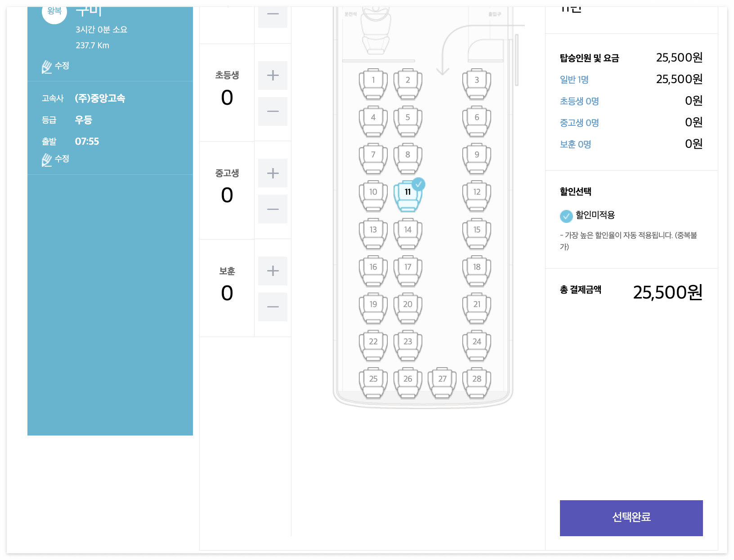Decrease 초등생 passenger count with minus

pos(273,111)
